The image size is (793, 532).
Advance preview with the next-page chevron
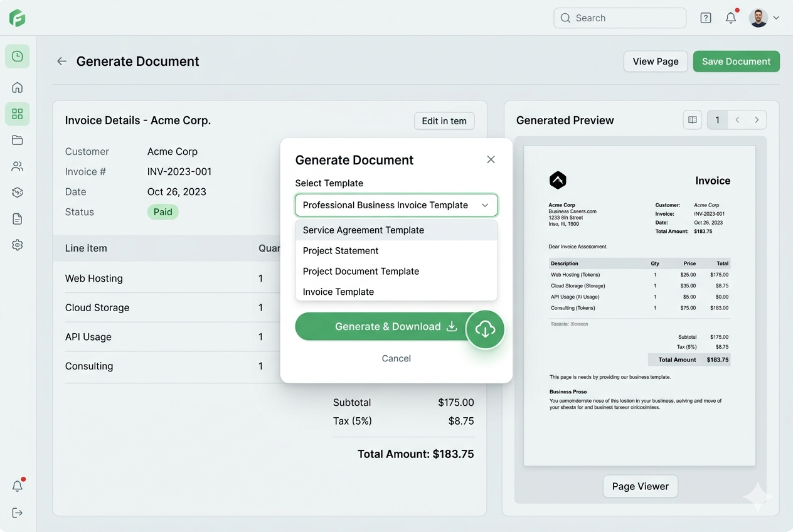757,119
